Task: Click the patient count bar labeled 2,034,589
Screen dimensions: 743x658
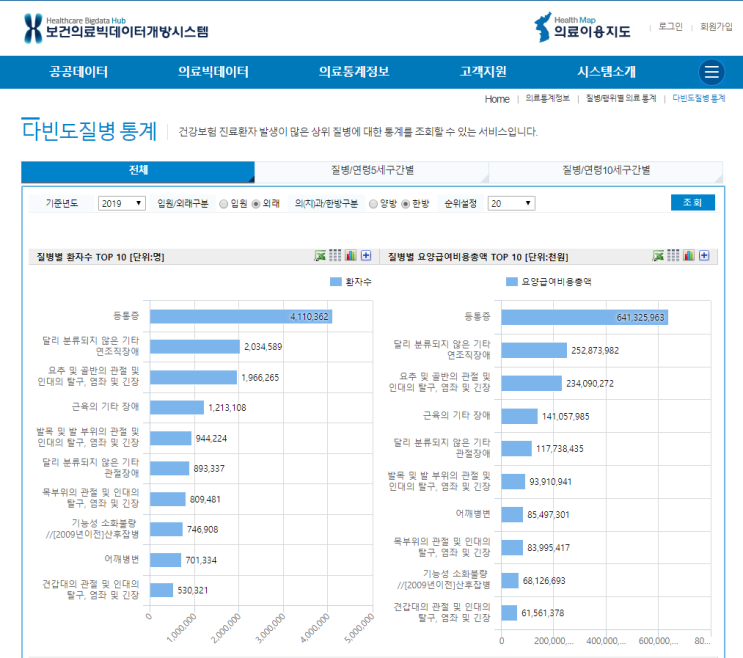Action: pos(195,347)
